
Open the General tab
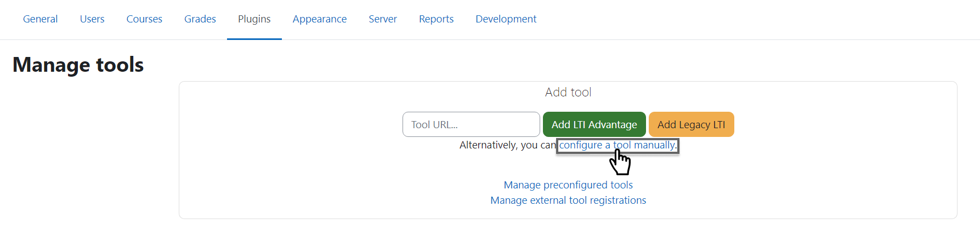[x=40, y=19]
